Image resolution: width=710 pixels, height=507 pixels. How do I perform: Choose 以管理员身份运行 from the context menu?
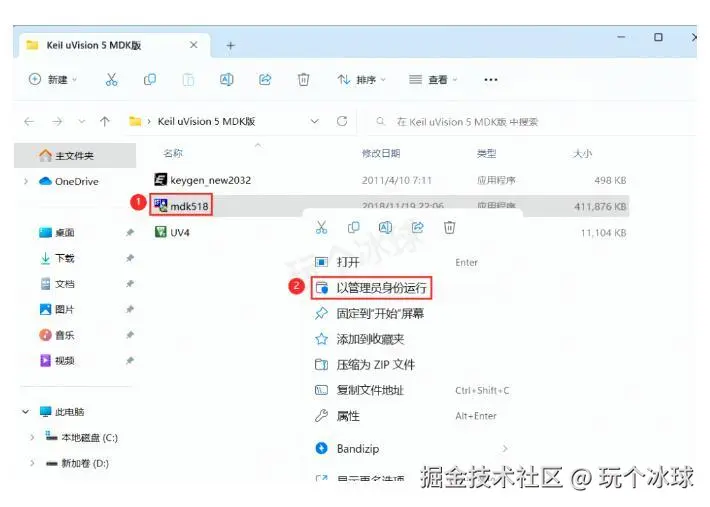coord(371,288)
